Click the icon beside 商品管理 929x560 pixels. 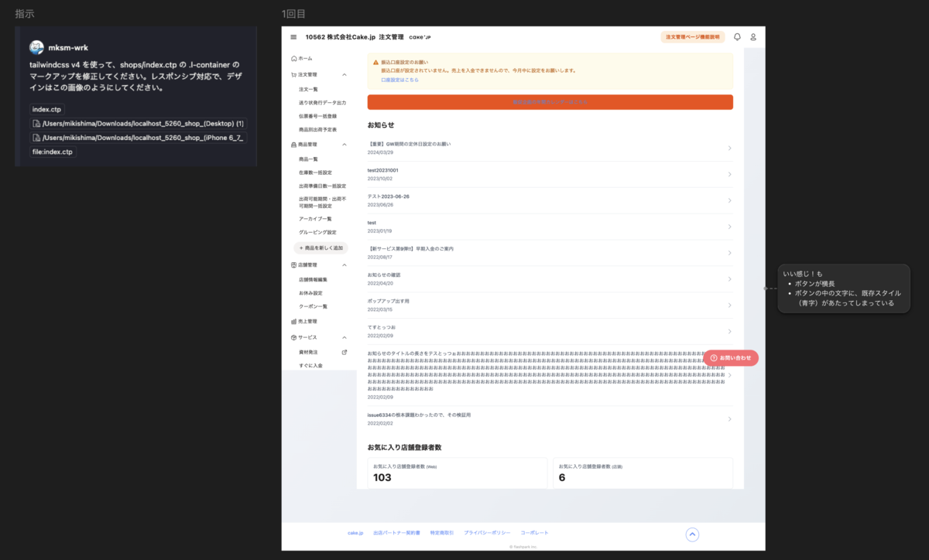coord(294,145)
